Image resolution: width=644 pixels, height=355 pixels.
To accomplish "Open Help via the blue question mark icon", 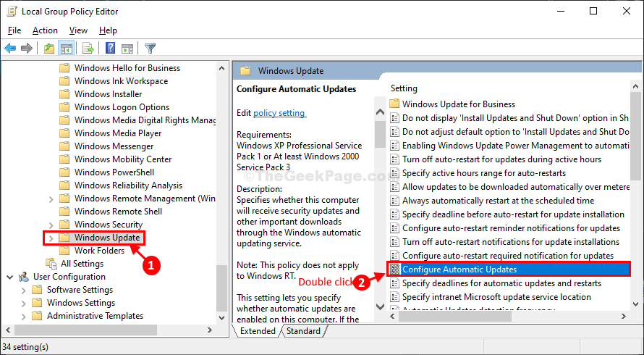I will 110,48.
